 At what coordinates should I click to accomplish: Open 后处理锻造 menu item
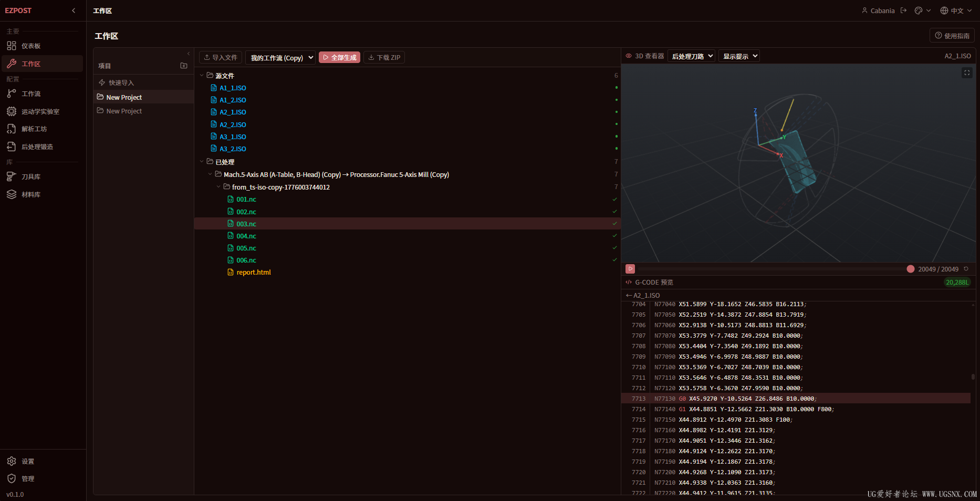click(37, 147)
